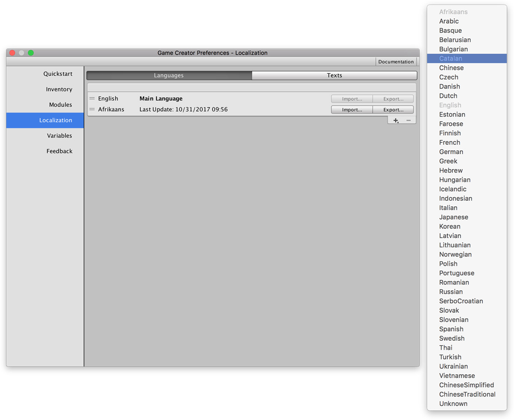Click the Import button on the English row
The width and height of the screenshot is (514, 420).
352,99
